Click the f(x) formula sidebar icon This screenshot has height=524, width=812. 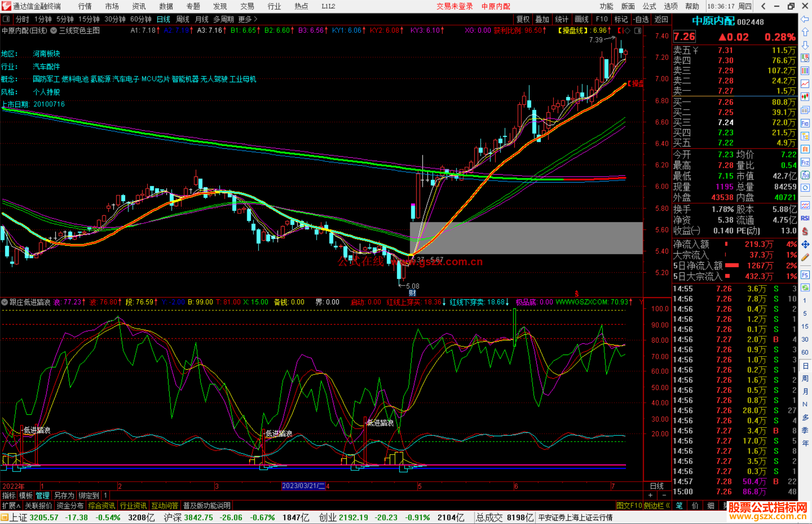pyautogui.click(x=805, y=175)
